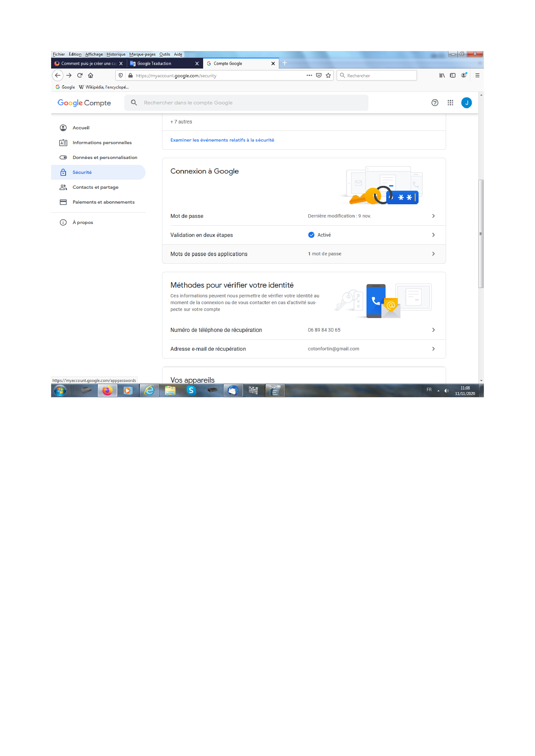The width and height of the screenshot is (535, 756).
Task: Open Windows Media Player in taskbar
Action: point(128,391)
